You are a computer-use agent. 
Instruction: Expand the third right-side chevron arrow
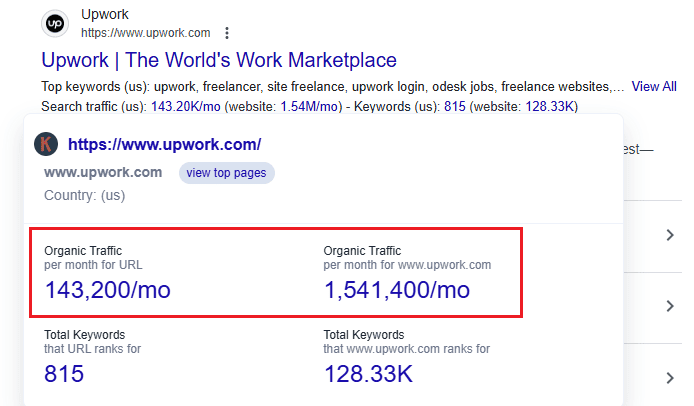670,378
